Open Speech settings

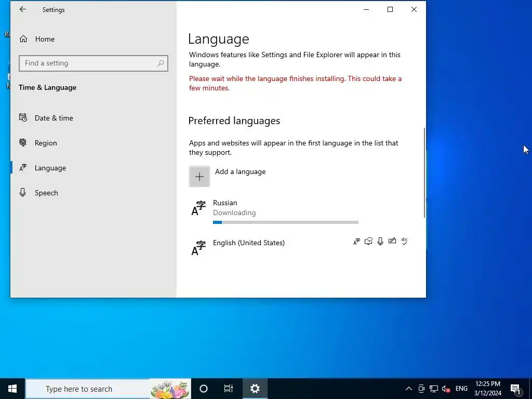click(94, 193)
